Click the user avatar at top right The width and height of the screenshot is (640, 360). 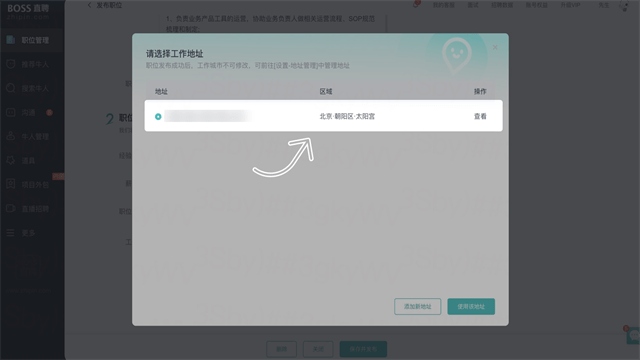(x=624, y=6)
